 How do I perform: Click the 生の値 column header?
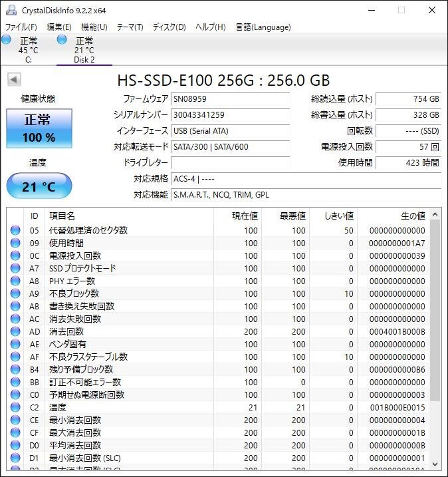click(393, 216)
